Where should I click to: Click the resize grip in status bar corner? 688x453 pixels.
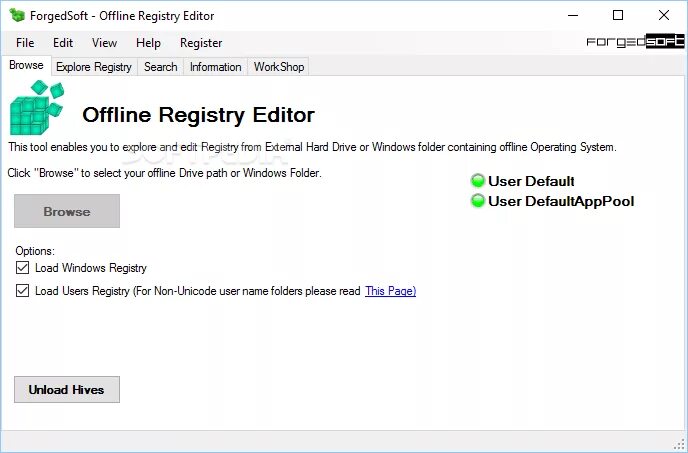[x=679, y=444]
